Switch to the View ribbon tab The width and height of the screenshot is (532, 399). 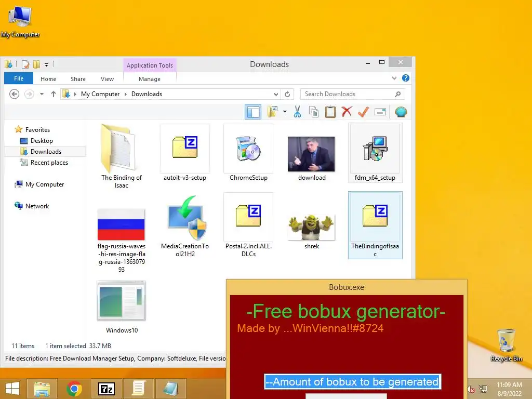click(107, 79)
